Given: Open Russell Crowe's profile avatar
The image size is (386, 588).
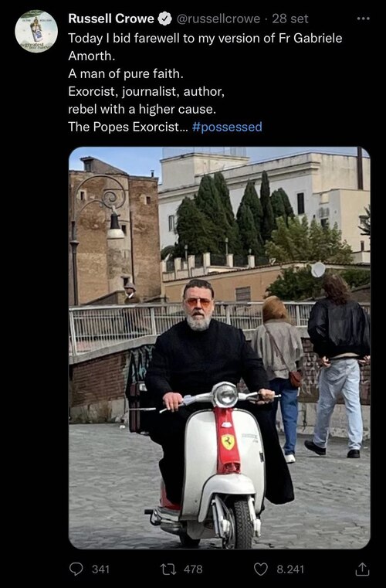Looking at the screenshot, I should tap(36, 31).
